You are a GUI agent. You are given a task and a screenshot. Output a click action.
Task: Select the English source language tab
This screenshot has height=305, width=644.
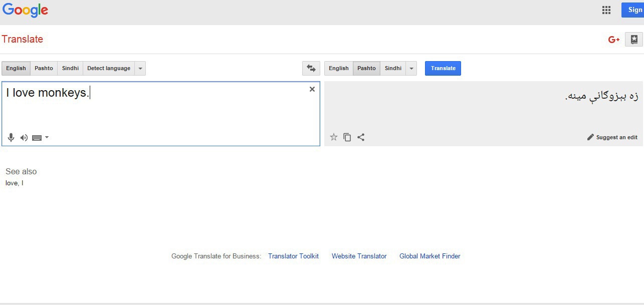click(x=16, y=68)
